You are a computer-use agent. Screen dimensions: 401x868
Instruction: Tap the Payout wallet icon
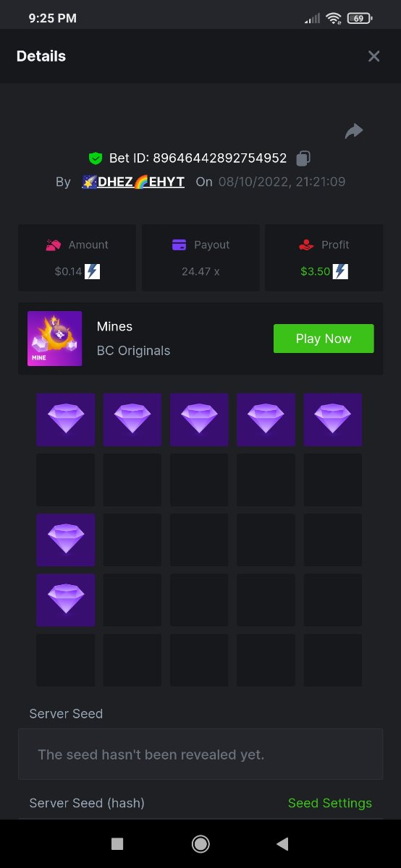pyautogui.click(x=180, y=245)
